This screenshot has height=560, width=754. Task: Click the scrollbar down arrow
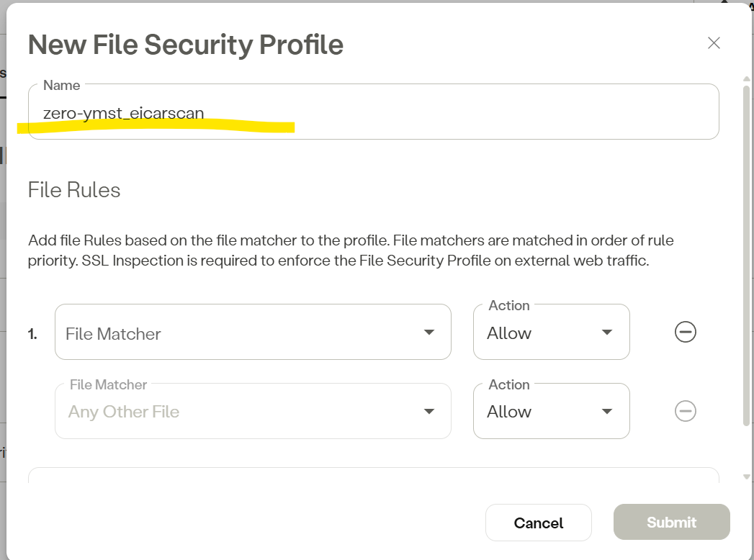click(x=747, y=477)
